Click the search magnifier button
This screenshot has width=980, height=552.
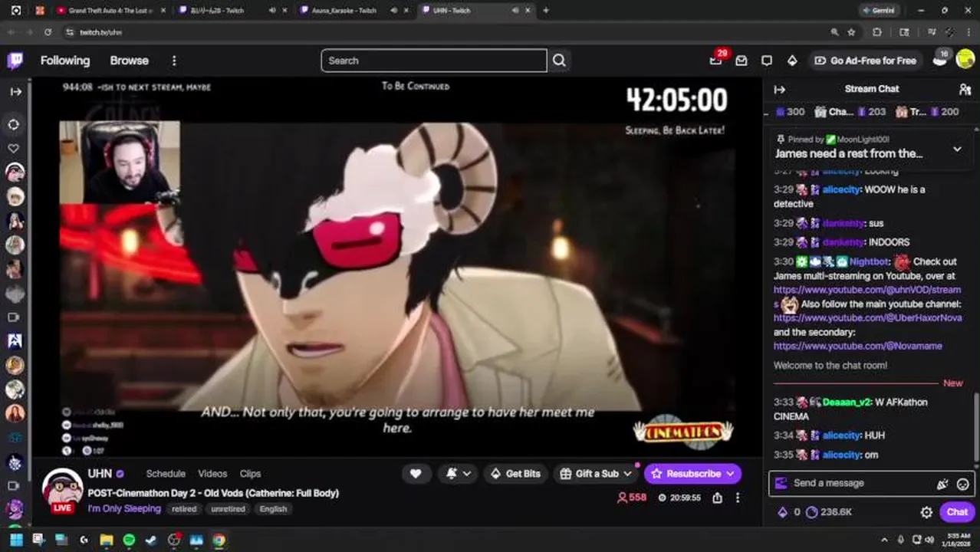click(559, 61)
